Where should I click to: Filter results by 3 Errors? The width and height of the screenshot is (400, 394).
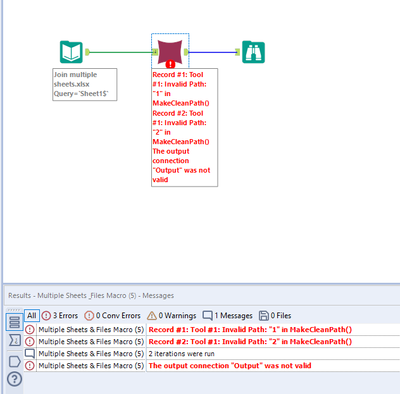coord(60,315)
